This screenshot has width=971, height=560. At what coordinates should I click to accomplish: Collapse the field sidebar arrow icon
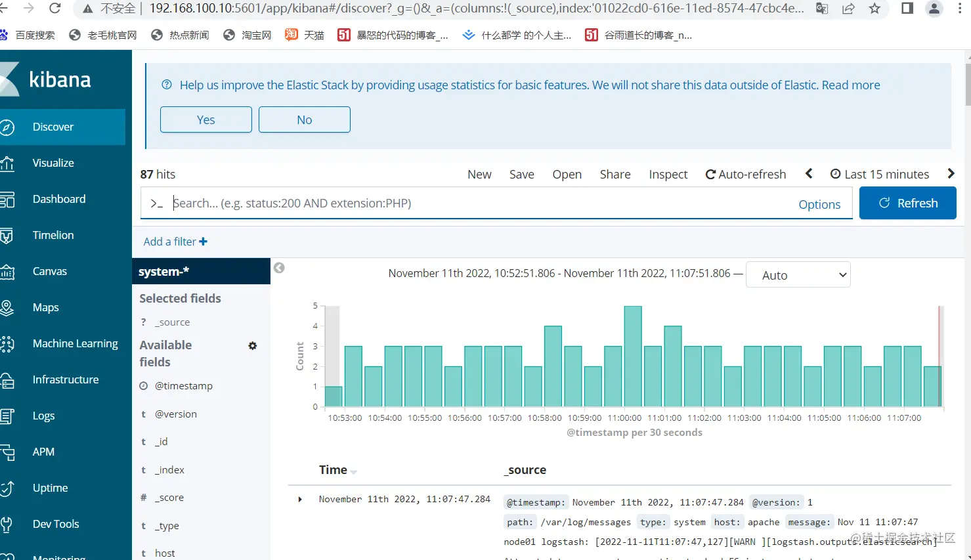point(279,268)
